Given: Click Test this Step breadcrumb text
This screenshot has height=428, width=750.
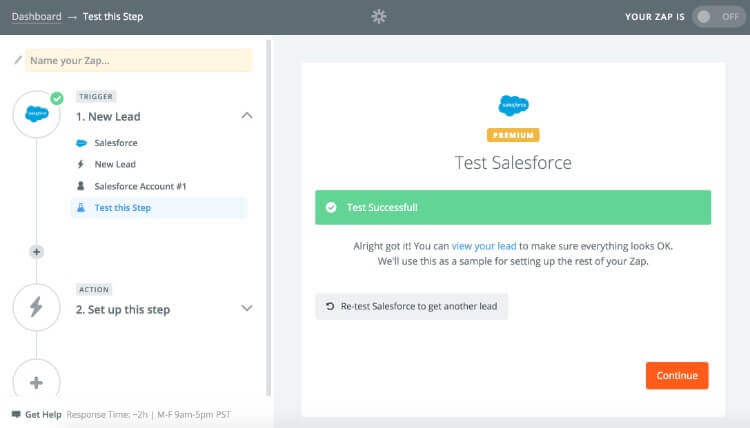Looking at the screenshot, I should [113, 17].
